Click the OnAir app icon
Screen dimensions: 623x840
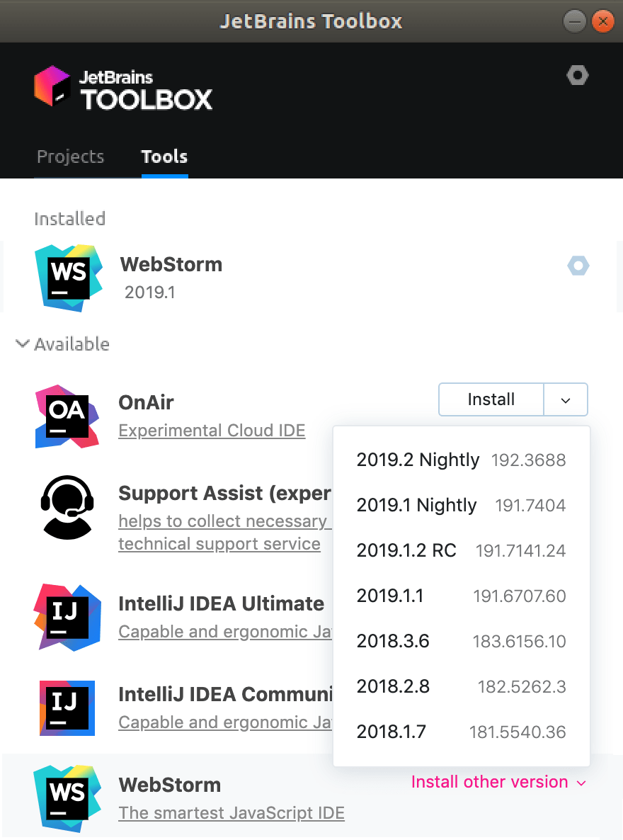pyautogui.click(x=67, y=416)
